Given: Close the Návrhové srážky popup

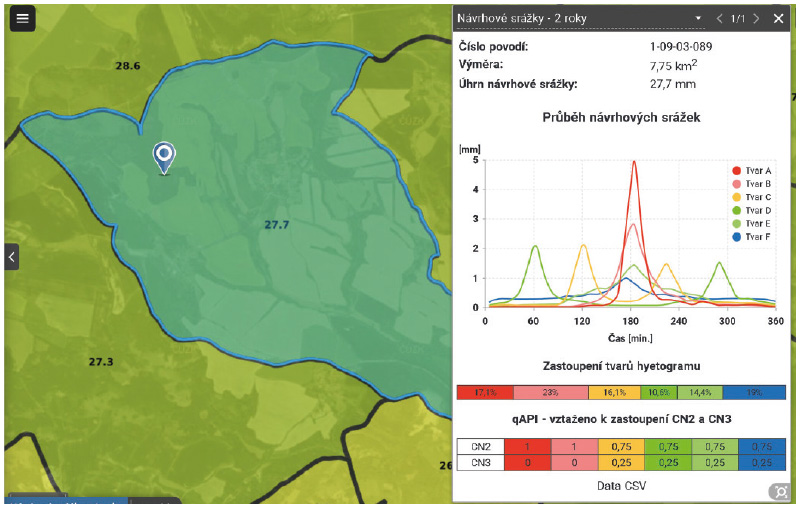Looking at the screenshot, I should 779,19.
